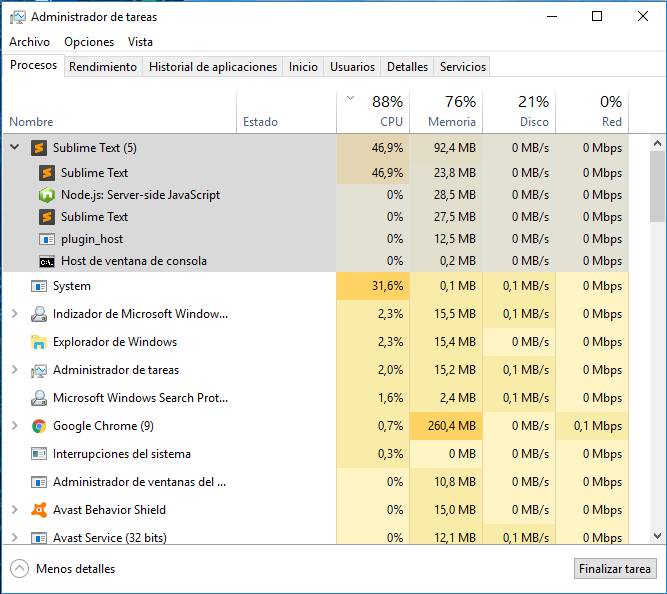This screenshot has width=667, height=594.
Task: Open the Servicios tab
Action: pos(462,67)
